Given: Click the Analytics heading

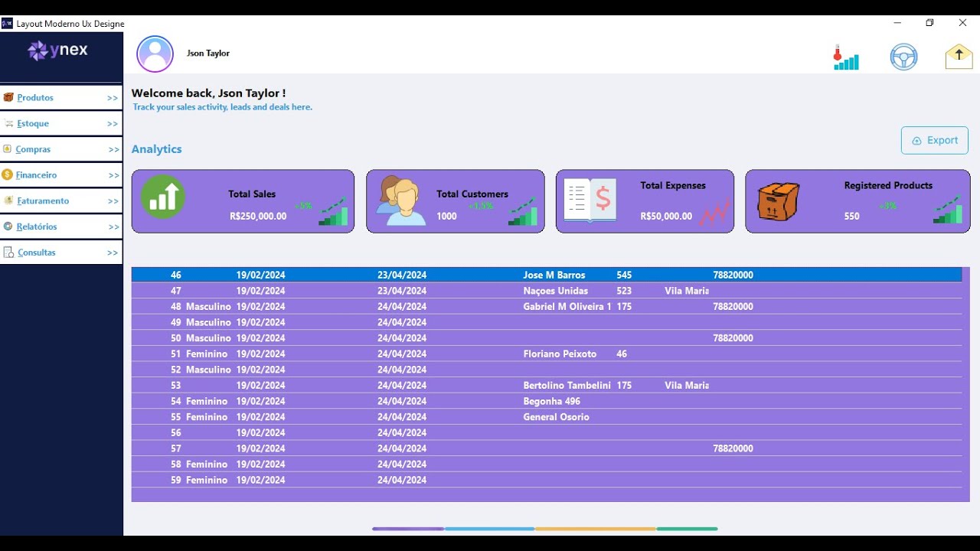Looking at the screenshot, I should 156,149.
